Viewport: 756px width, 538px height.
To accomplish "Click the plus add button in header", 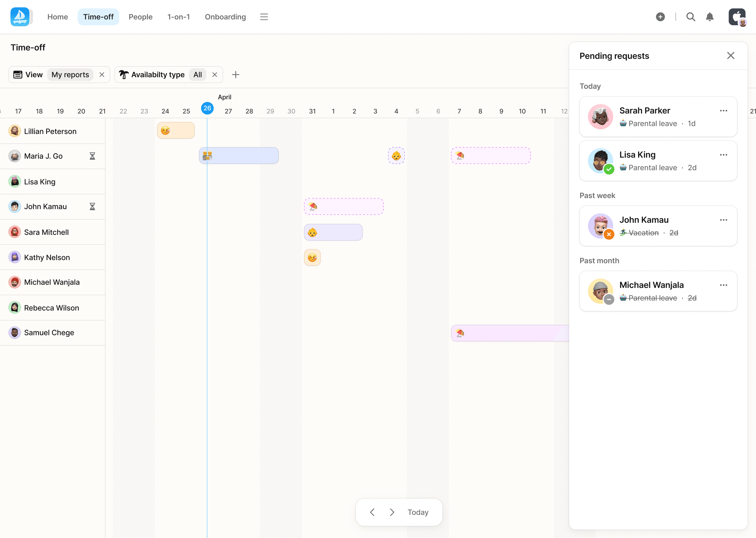I will 660,17.
